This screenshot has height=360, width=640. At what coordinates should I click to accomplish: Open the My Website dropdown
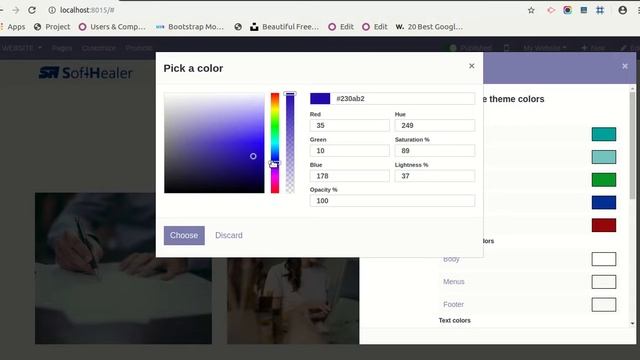545,48
